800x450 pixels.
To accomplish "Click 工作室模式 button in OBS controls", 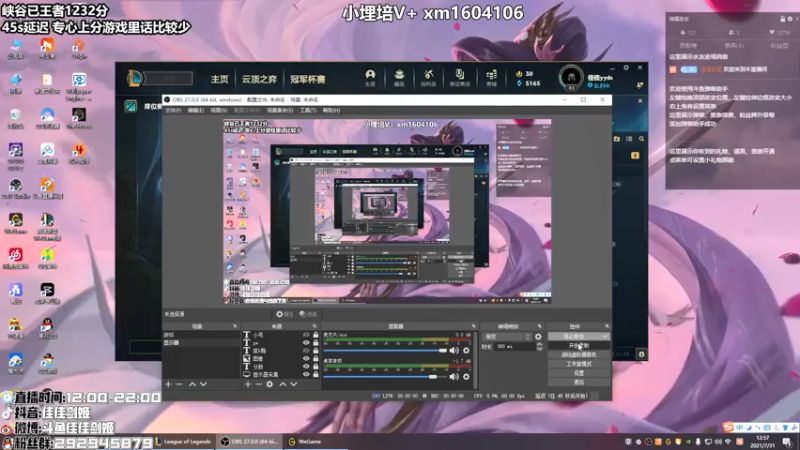I will click(579, 364).
